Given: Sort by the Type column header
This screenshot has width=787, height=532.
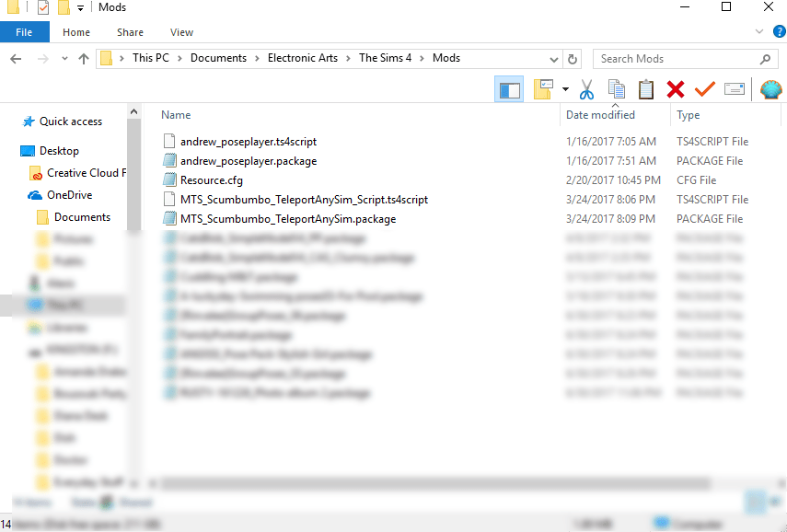Looking at the screenshot, I should 688,115.
